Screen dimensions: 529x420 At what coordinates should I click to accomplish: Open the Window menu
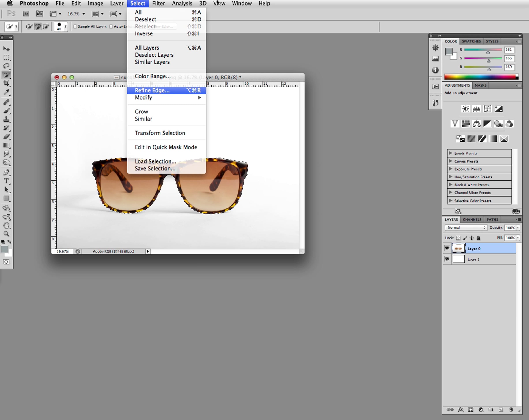coord(242,4)
